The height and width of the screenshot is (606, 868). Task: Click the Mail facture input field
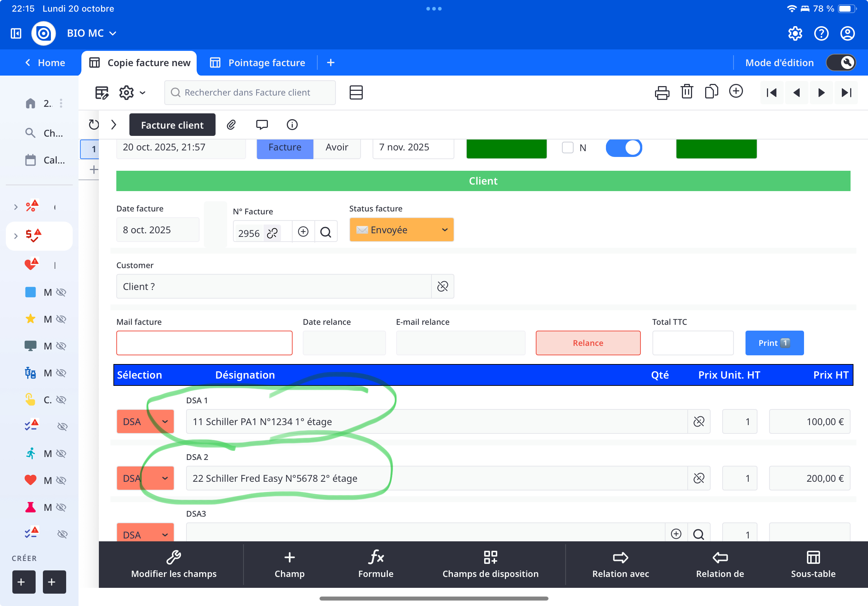[204, 343]
